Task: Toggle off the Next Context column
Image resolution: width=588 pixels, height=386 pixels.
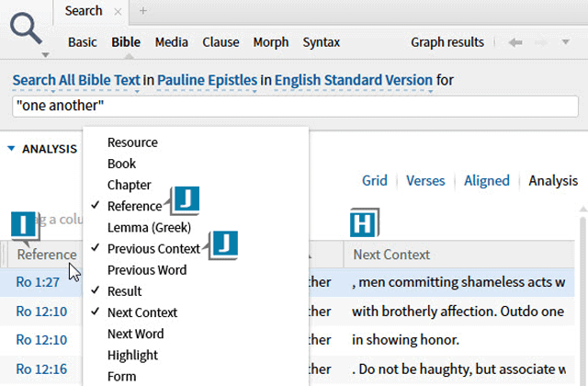Action: coord(141,312)
